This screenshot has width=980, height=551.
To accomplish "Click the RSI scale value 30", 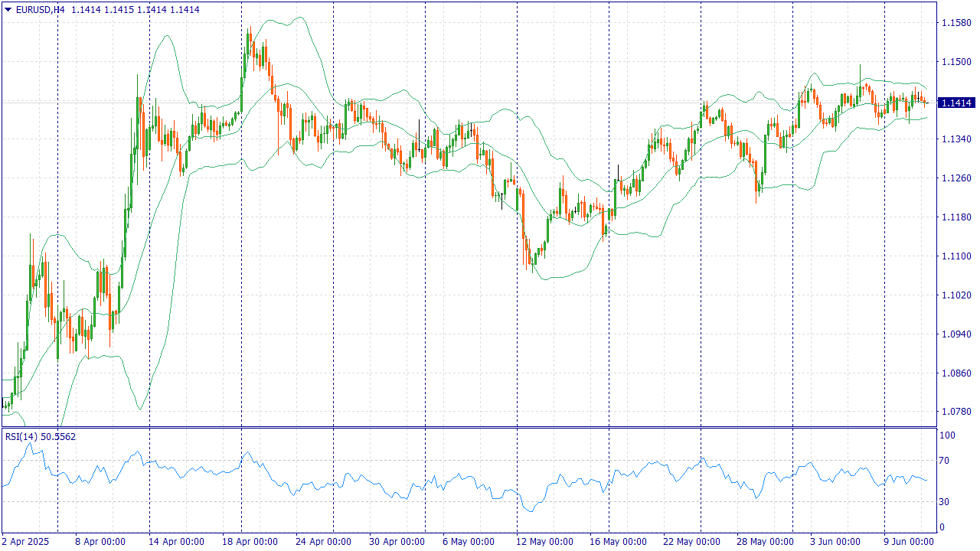I will 946,502.
